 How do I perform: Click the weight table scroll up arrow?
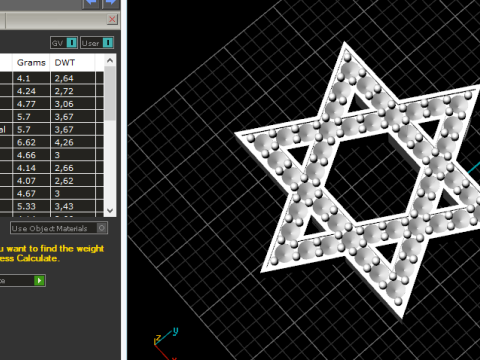click(x=110, y=61)
